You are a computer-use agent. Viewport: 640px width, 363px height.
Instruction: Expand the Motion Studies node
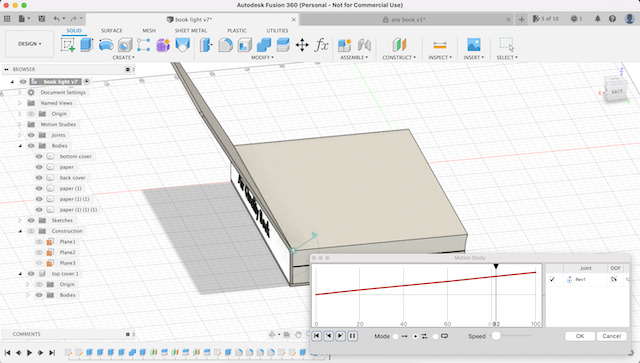pos(20,125)
